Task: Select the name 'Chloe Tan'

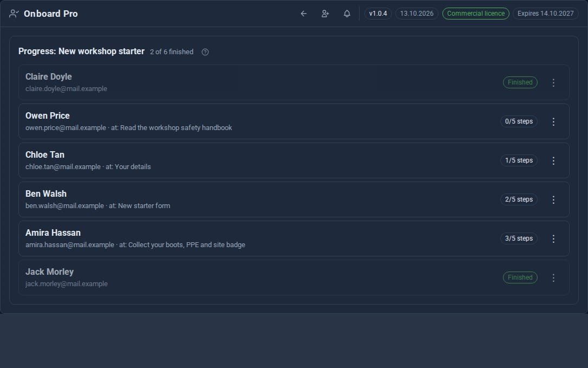Action: click(45, 154)
